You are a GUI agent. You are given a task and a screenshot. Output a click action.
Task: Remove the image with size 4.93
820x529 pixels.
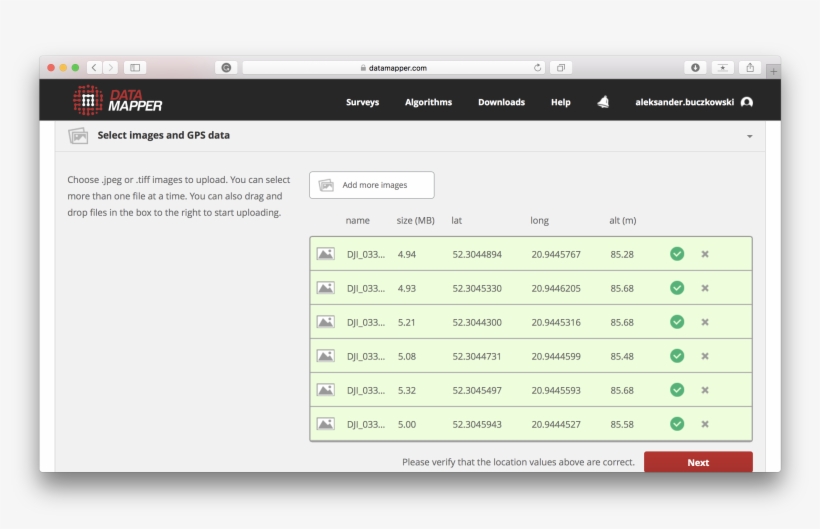(x=705, y=288)
